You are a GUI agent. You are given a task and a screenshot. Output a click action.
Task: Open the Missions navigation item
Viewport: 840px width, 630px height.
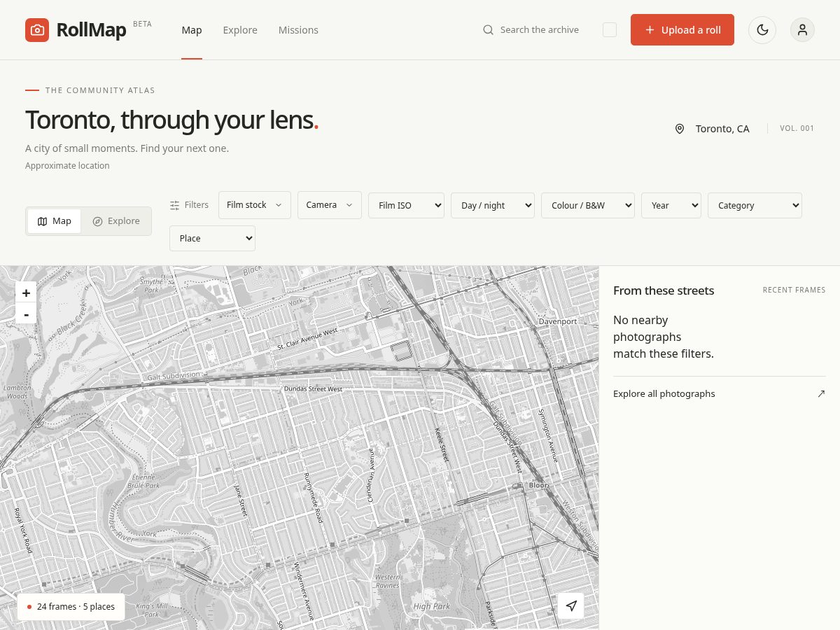pos(298,30)
